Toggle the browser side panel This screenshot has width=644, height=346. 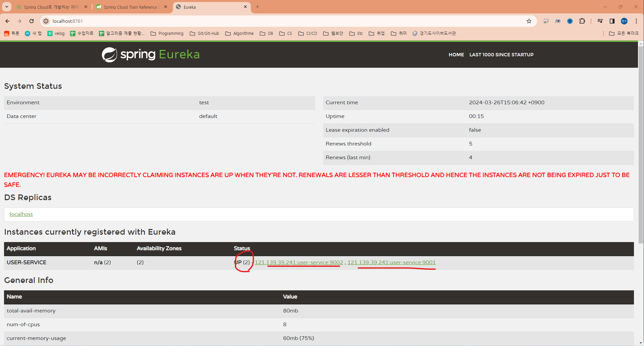[612, 21]
